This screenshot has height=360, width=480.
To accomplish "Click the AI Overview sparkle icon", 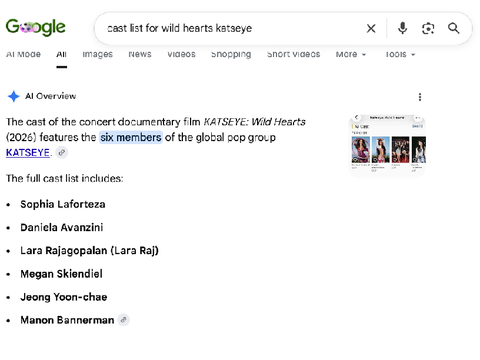I will (14, 96).
